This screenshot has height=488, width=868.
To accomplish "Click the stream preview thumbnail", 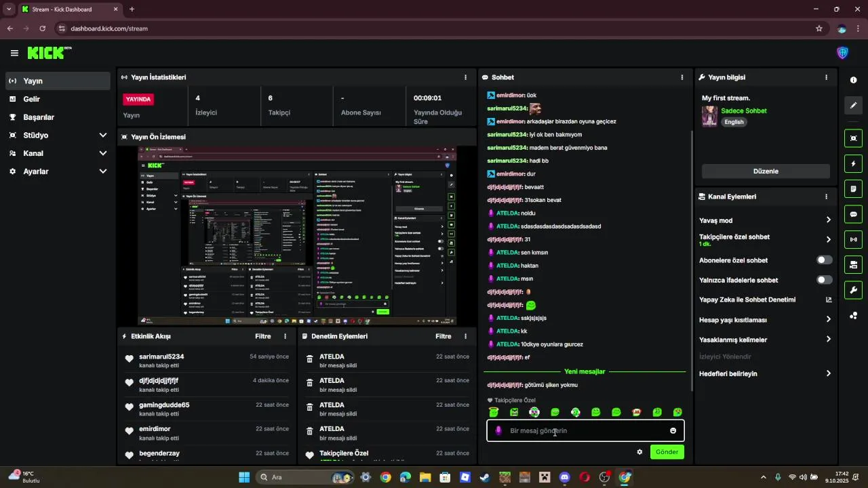I will pyautogui.click(x=297, y=235).
